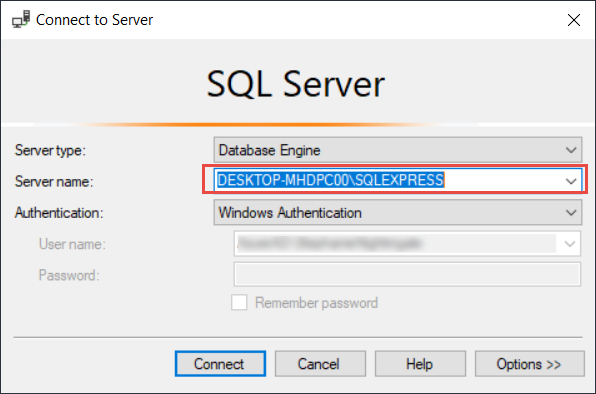Expand the User name dropdown arrow
This screenshot has width=596, height=394.
click(x=569, y=244)
